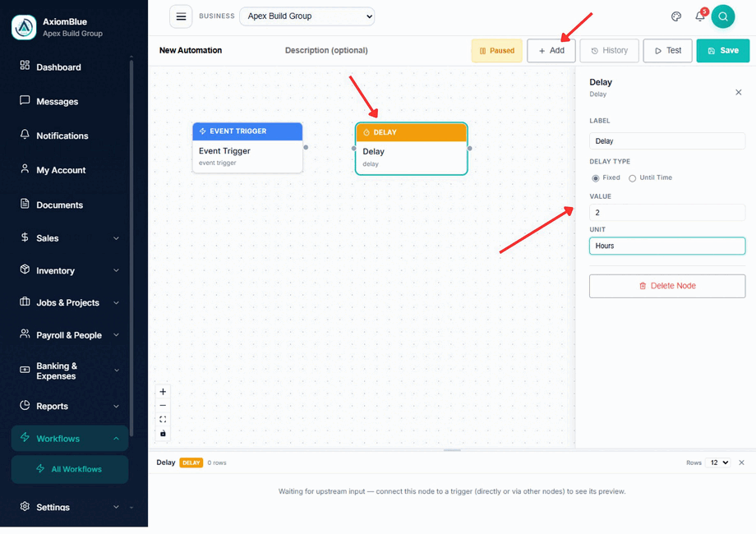This screenshot has width=756, height=534.
Task: Zoom in on canvas with plus control
Action: [163, 392]
